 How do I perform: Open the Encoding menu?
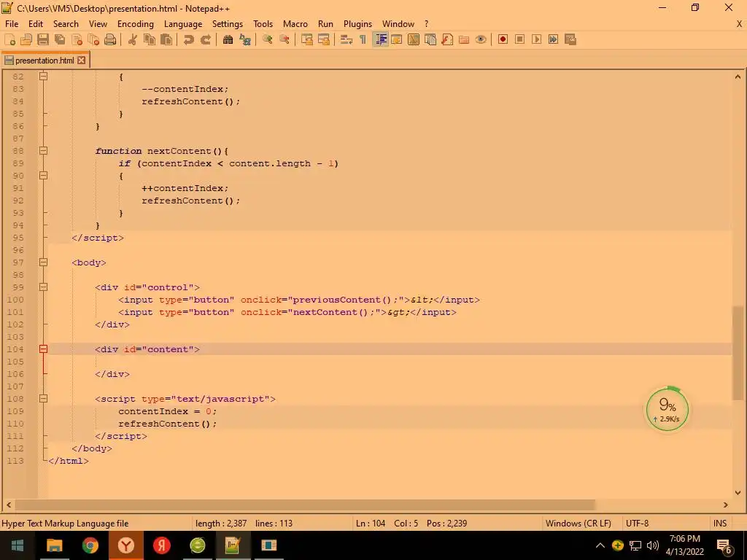click(135, 24)
